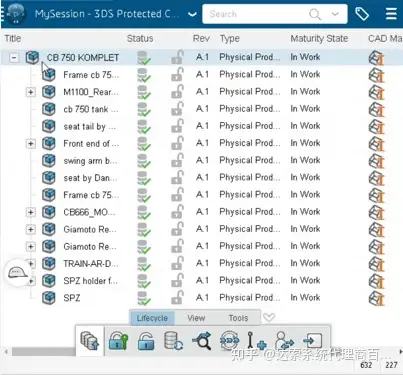Click the magnifier icon in search box
This screenshot has height=375, width=403.
(x=315, y=14)
